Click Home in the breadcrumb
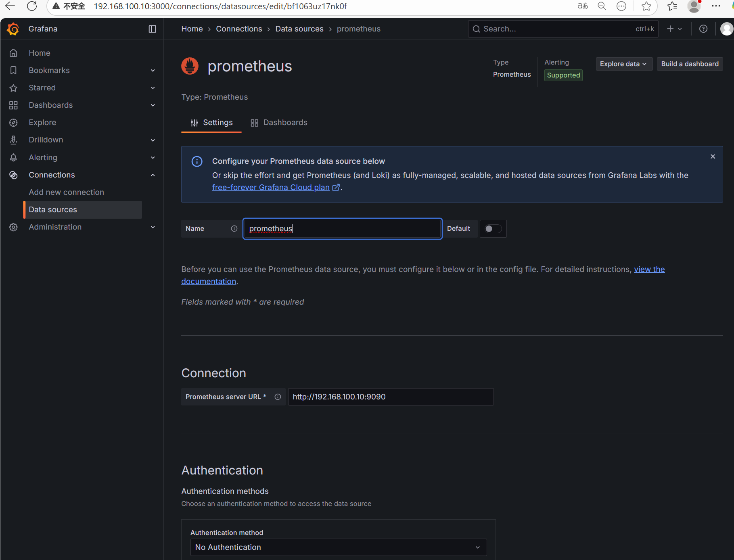 pos(192,29)
